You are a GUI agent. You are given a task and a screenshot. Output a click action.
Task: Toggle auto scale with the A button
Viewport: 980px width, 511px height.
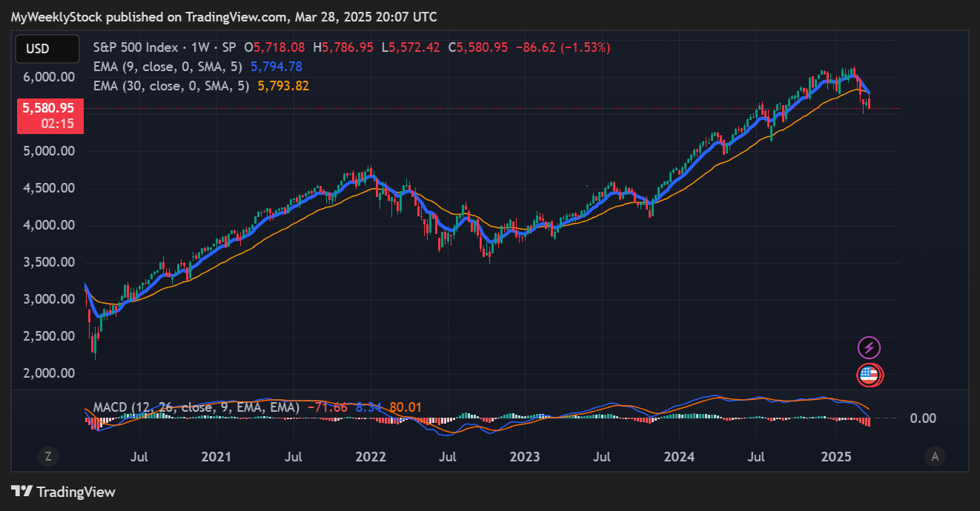coord(935,456)
